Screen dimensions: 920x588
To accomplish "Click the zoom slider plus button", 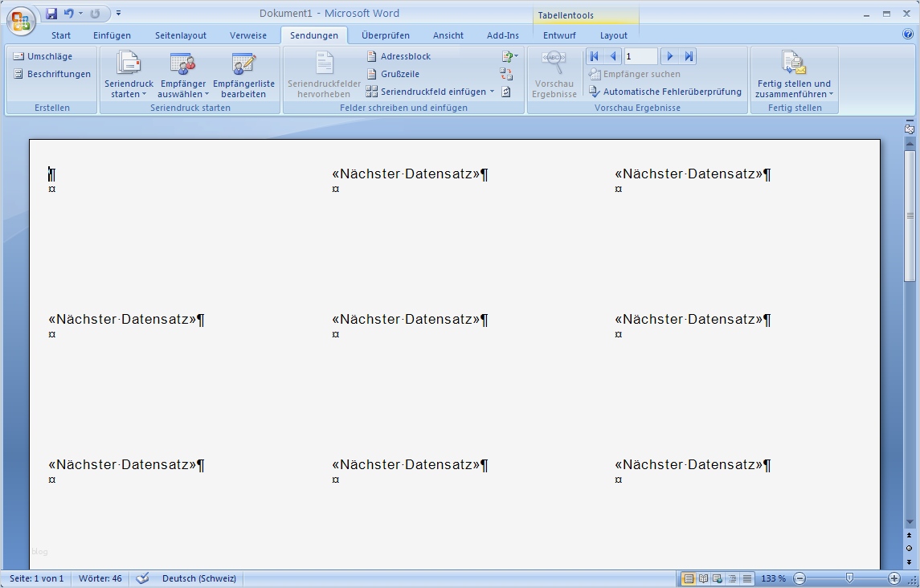I will click(x=892, y=578).
